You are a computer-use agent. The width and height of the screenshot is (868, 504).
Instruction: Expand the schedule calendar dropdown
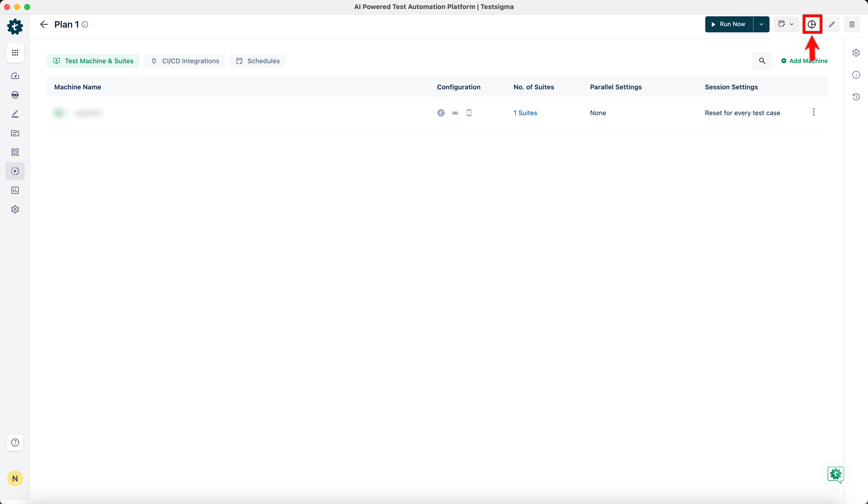click(x=786, y=24)
